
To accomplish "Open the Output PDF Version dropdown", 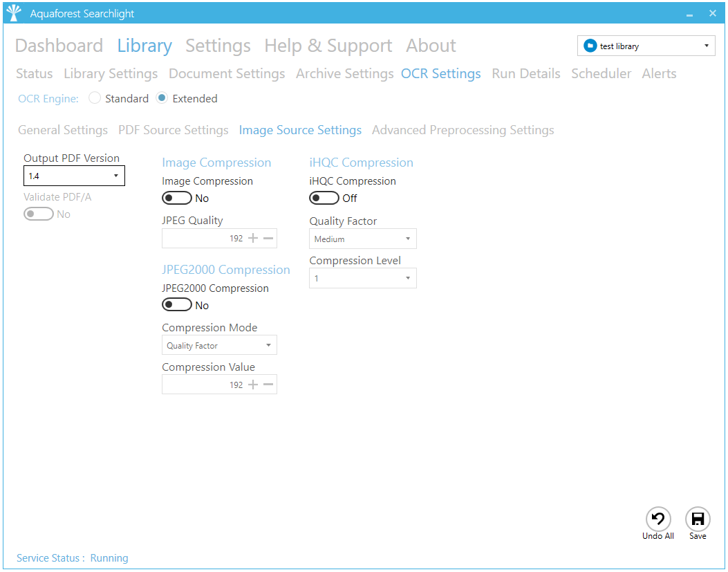I will click(74, 176).
